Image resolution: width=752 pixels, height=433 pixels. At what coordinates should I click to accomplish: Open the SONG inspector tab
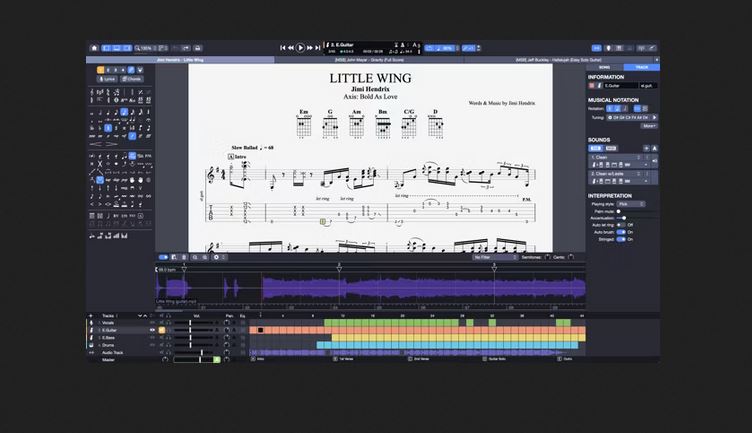point(605,67)
